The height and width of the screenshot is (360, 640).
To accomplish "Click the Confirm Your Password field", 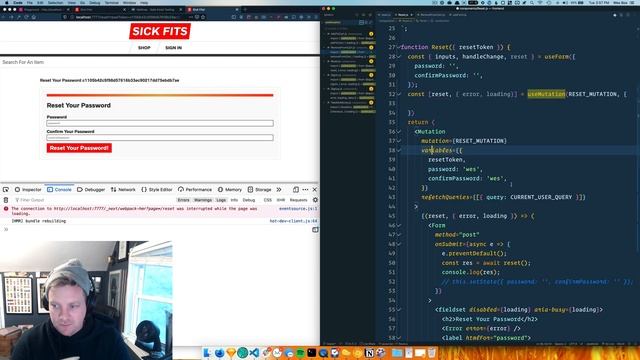I will [x=160, y=138].
